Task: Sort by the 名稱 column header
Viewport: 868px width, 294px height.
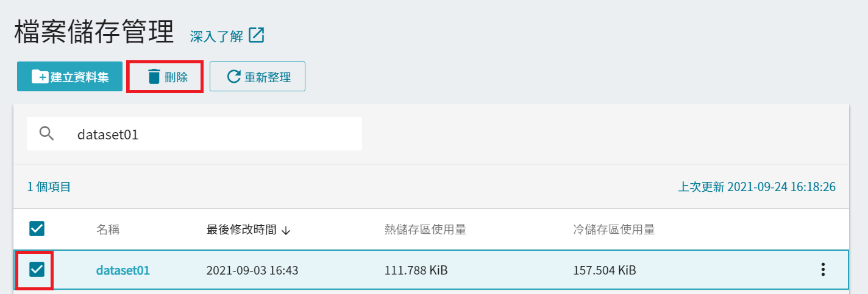Action: tap(108, 229)
